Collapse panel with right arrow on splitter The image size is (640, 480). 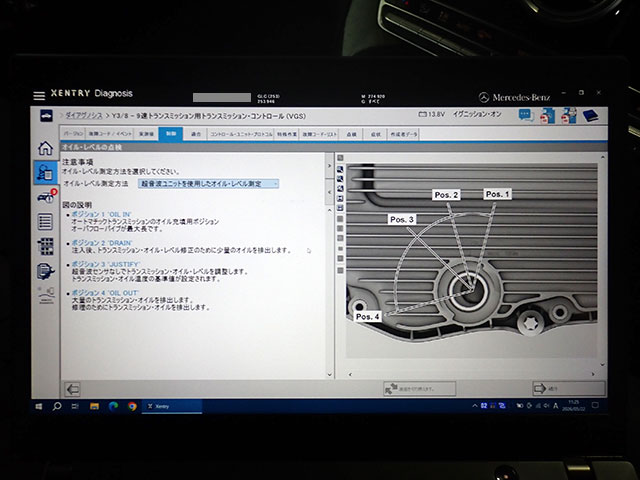329,166
